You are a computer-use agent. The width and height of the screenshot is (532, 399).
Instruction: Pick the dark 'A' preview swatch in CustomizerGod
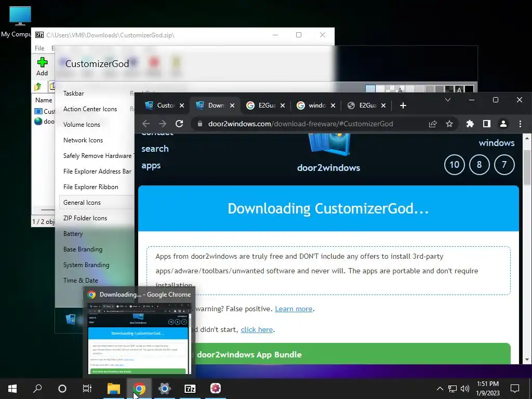[x=459, y=89]
